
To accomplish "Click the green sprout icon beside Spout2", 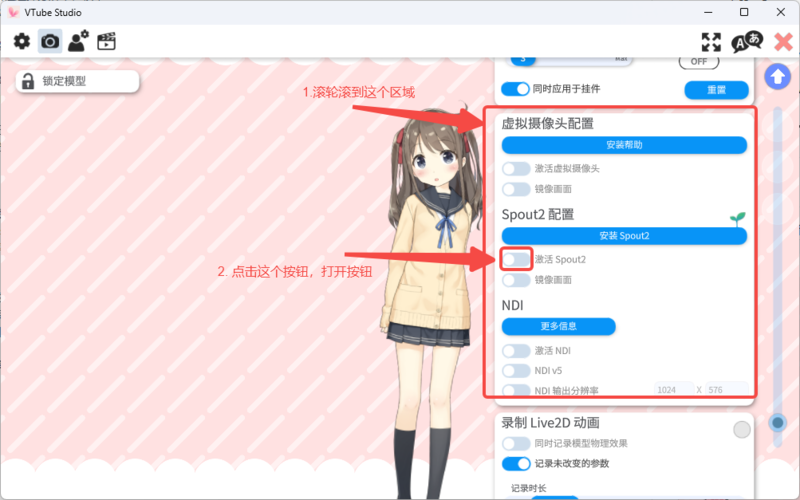I will point(737,219).
